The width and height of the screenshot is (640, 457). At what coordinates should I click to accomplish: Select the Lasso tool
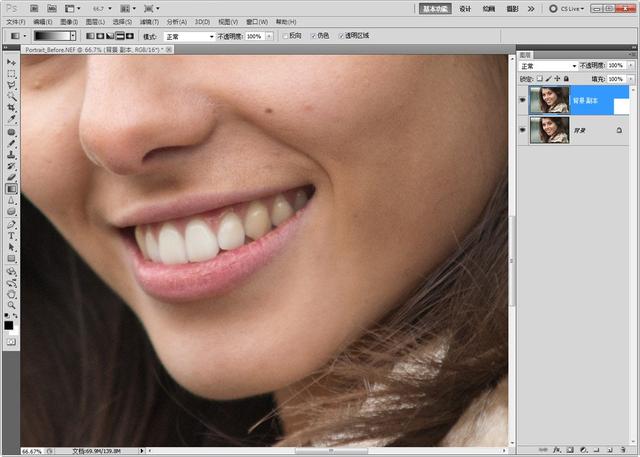click(11, 85)
